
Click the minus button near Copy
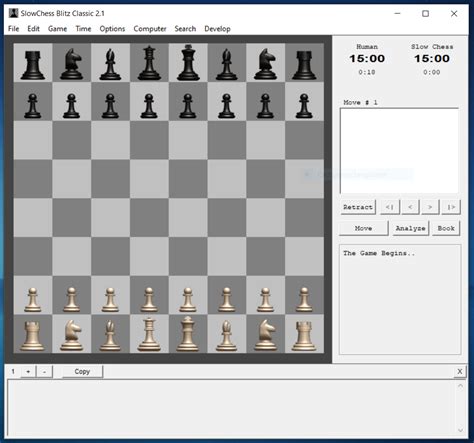[44, 371]
